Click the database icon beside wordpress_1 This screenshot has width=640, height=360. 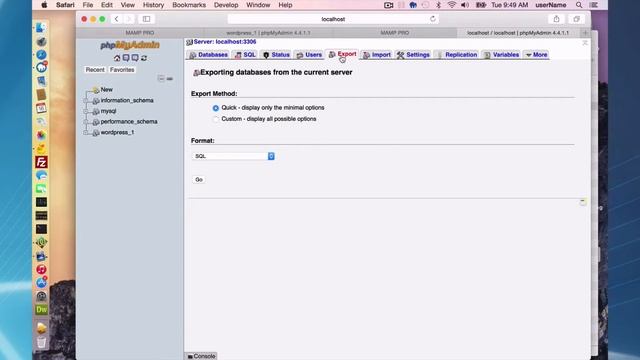[x=96, y=133]
